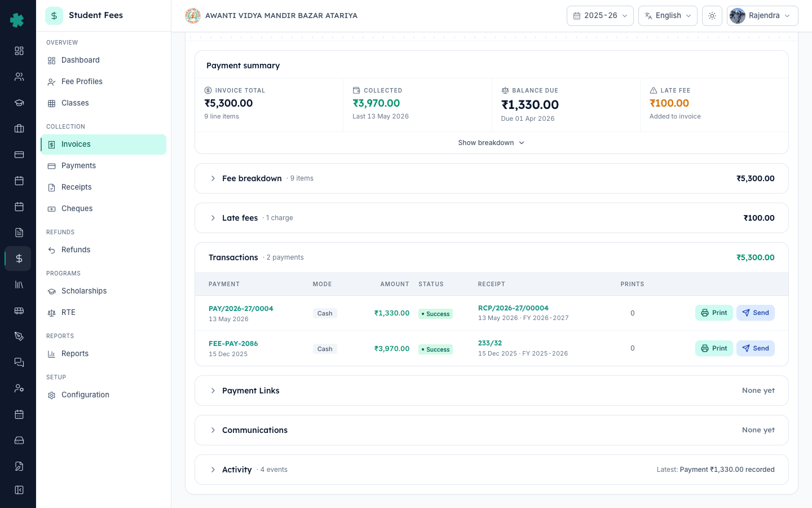Click the green app logo in the rail
This screenshot has height=508, width=812.
click(x=17, y=20)
